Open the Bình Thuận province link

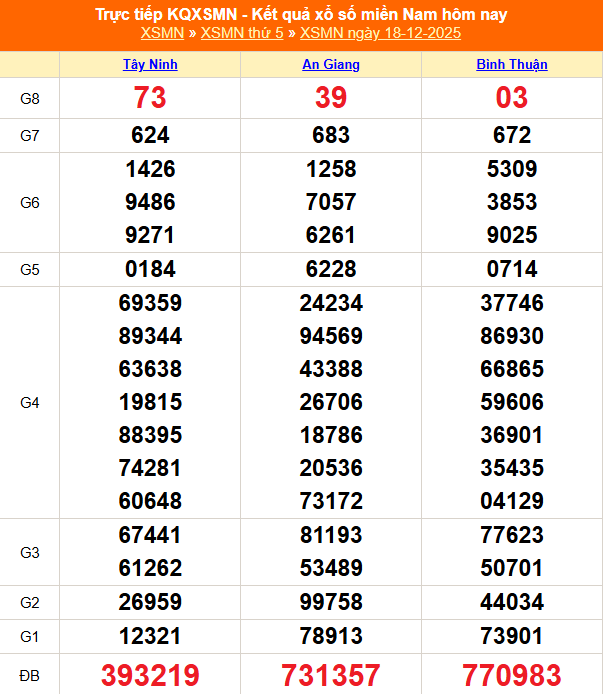[x=511, y=65]
